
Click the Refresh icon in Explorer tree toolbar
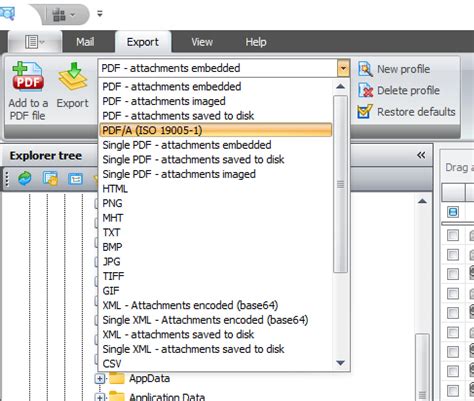point(25,178)
